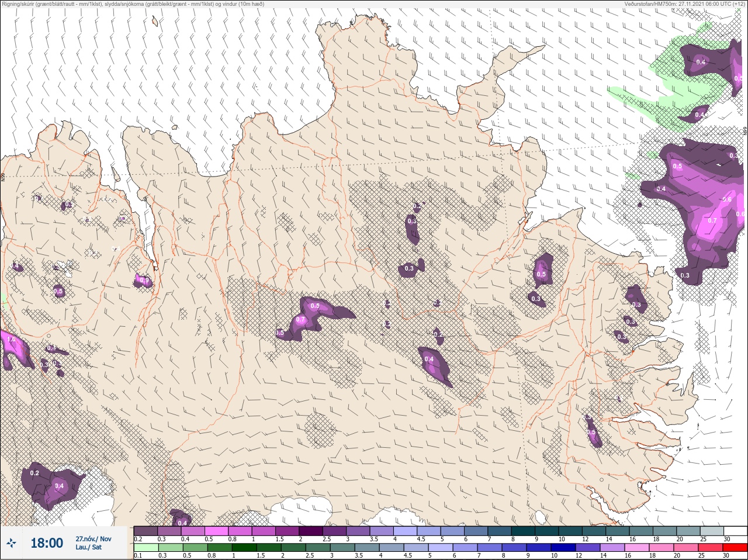
Task: Pick the darkest purple 2–2.5 swatch, top legend
Action: 311,531
